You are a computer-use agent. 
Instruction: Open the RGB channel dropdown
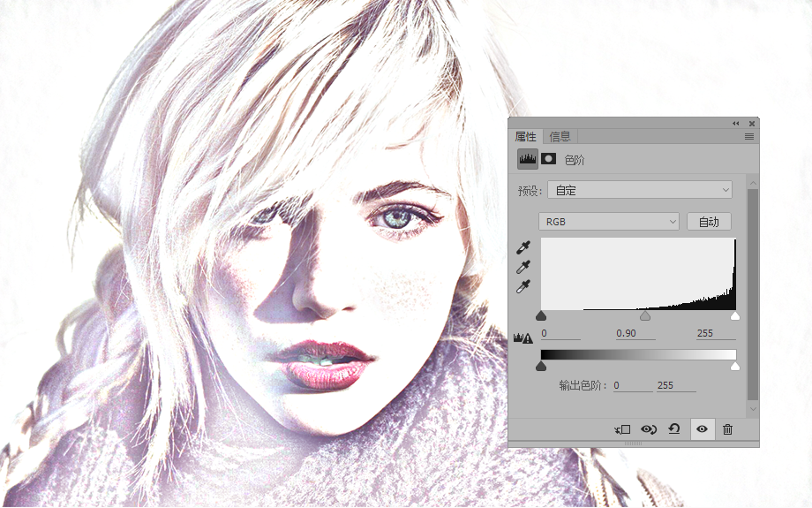(609, 222)
